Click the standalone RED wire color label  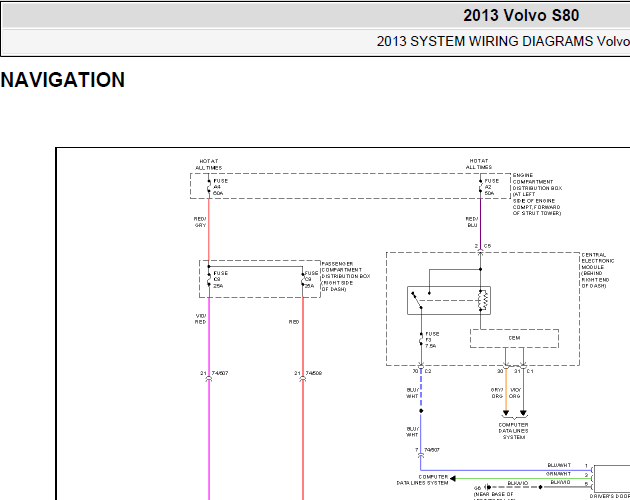click(x=294, y=322)
